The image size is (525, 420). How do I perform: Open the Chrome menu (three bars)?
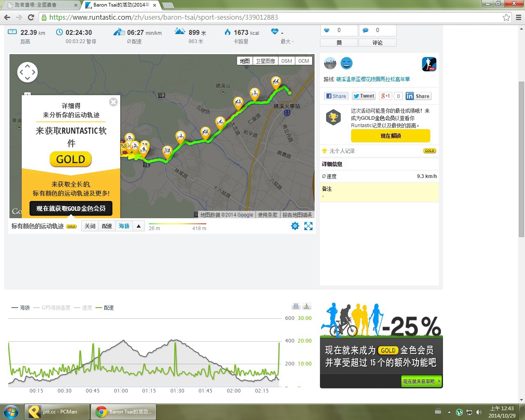(x=518, y=17)
